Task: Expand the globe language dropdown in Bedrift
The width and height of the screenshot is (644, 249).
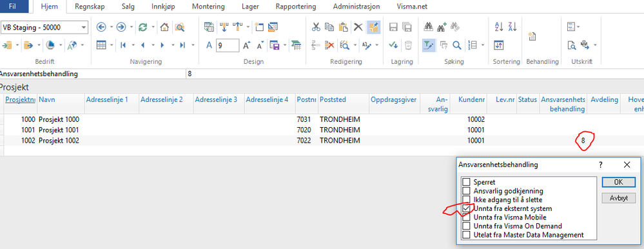Action: pyautogui.click(x=83, y=45)
